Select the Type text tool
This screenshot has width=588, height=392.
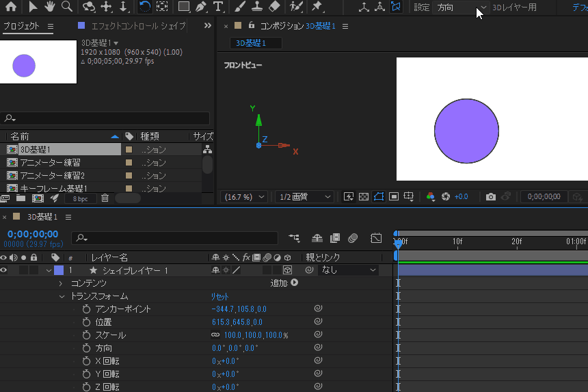point(218,6)
